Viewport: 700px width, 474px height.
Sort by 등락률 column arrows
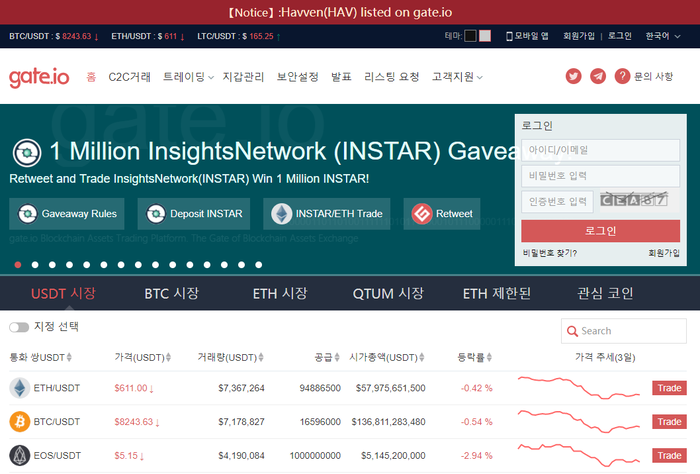(489, 358)
